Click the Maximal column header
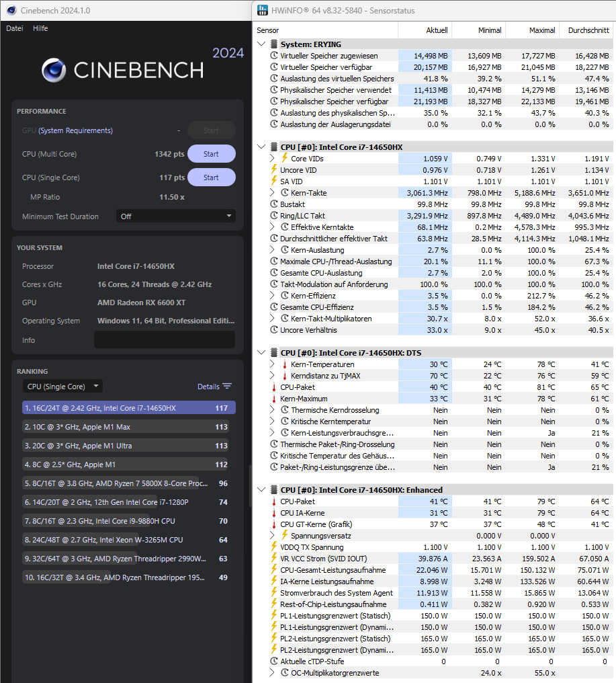Viewport: 616px width, 683px height. tap(533, 30)
